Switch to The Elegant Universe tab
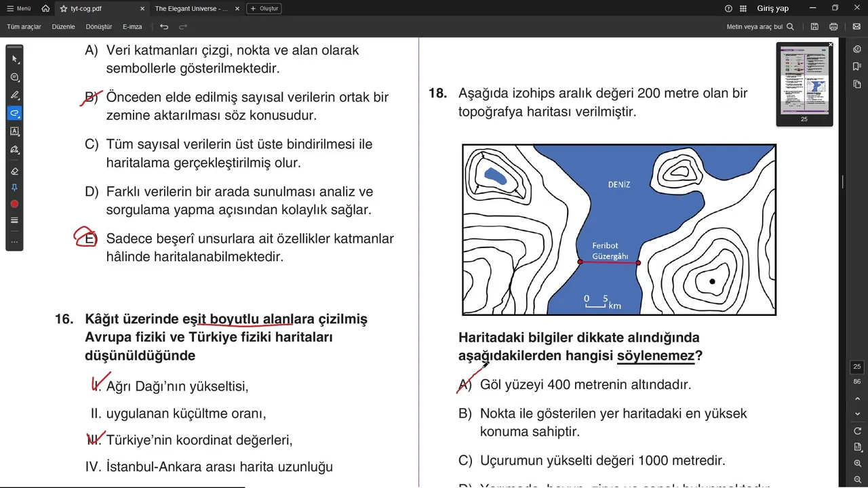Viewport: 868px width, 488px height. click(193, 9)
